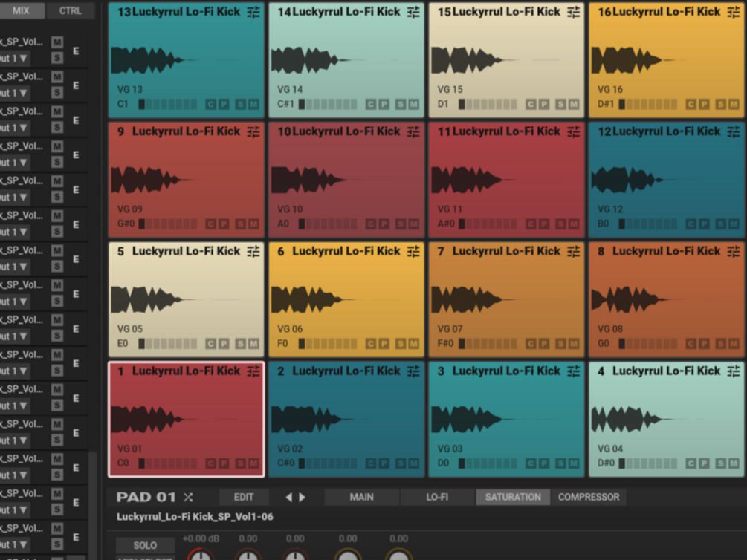747x560 pixels.
Task: Open settings icon on pad 8
Action: (x=734, y=252)
